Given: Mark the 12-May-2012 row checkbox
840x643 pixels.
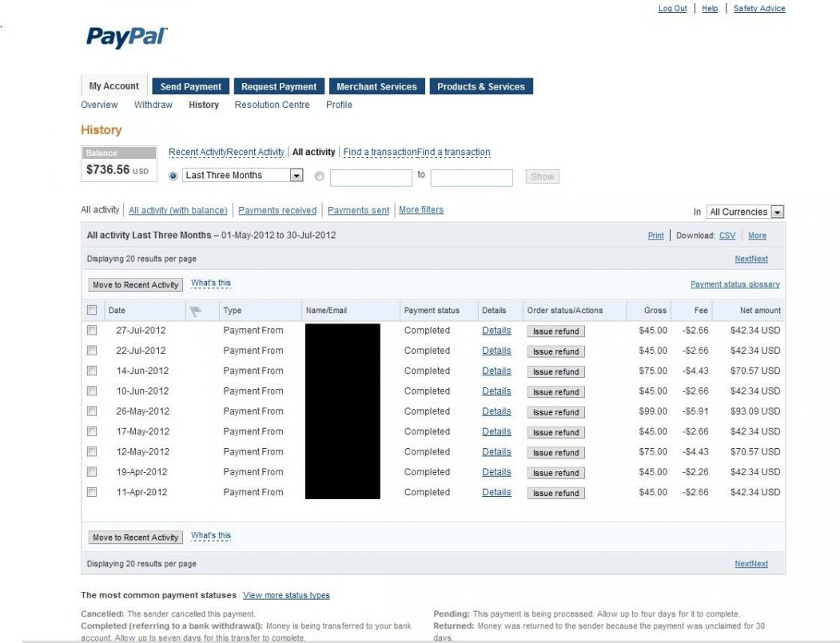Looking at the screenshot, I should pos(92,451).
